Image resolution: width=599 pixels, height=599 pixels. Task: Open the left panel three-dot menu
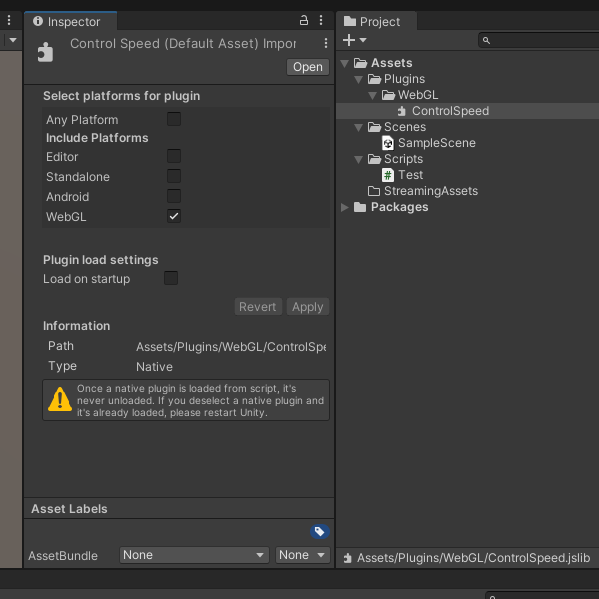9,20
